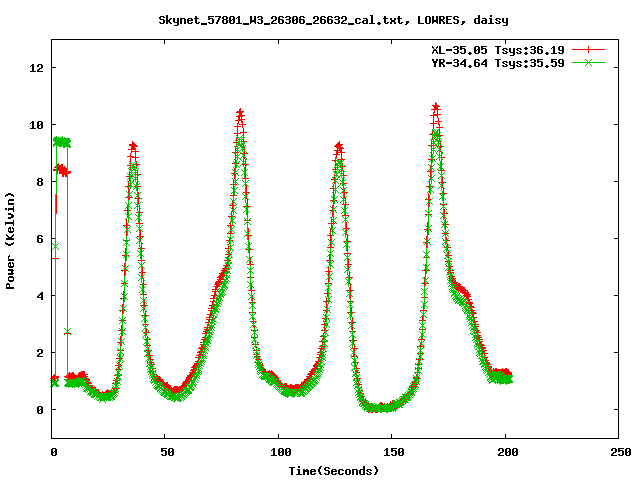Screen dimensions: 640x480
Task: Click the y-axis tick label 12
Action: coord(36,68)
